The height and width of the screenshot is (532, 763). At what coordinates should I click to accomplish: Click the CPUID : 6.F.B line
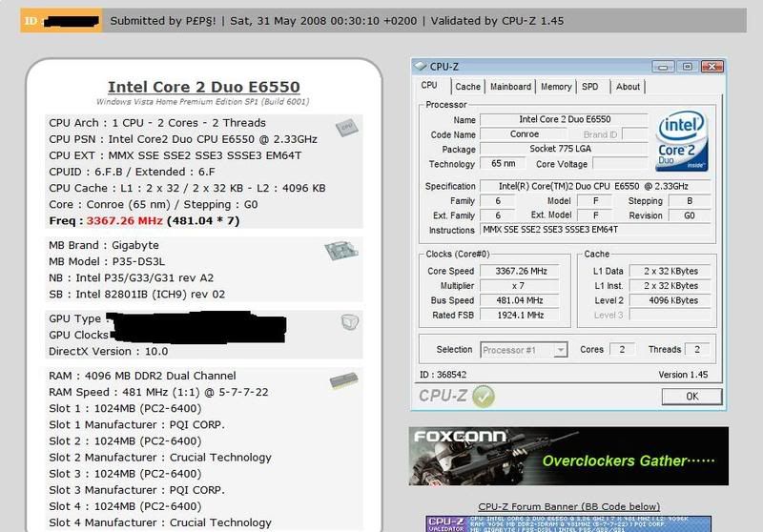132,172
